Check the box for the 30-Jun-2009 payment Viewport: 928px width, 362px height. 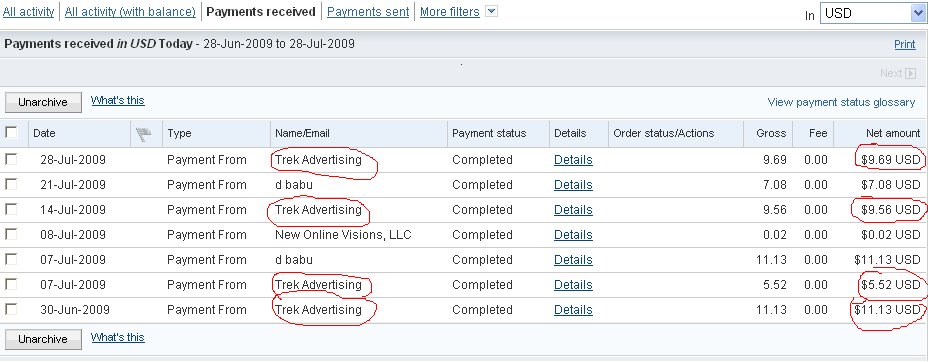(11, 309)
